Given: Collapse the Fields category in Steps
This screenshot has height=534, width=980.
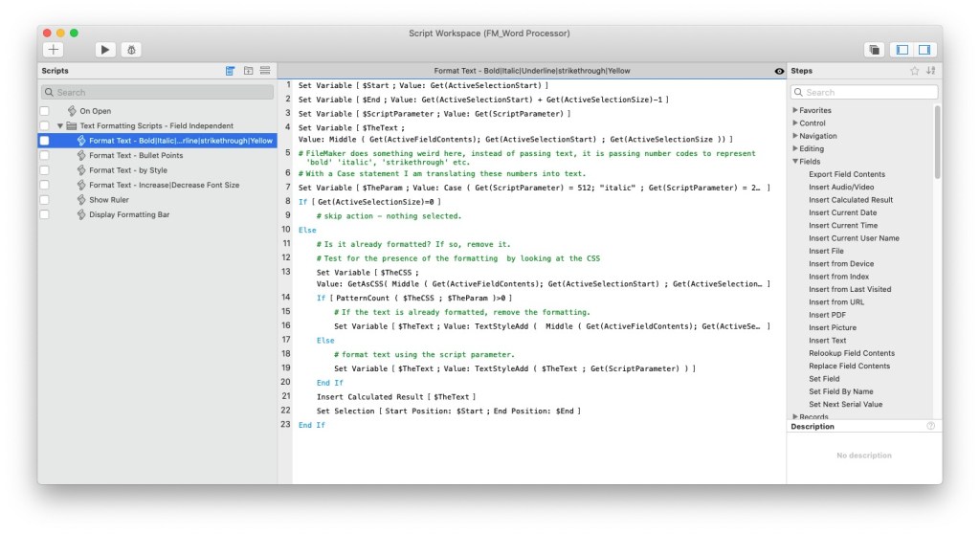Looking at the screenshot, I should (795, 162).
